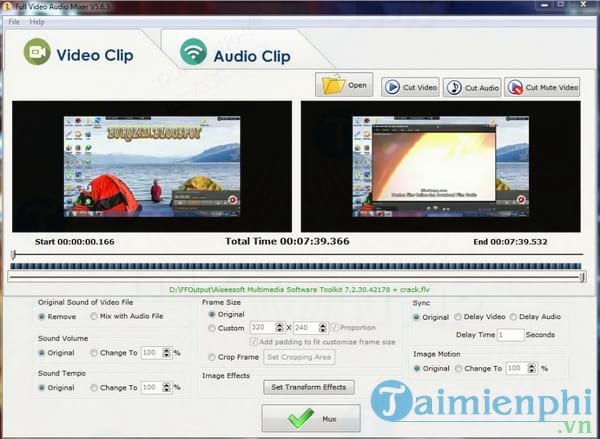Click the music note icon on Cut Audio
The height and width of the screenshot is (439, 600).
pyautogui.click(x=454, y=88)
